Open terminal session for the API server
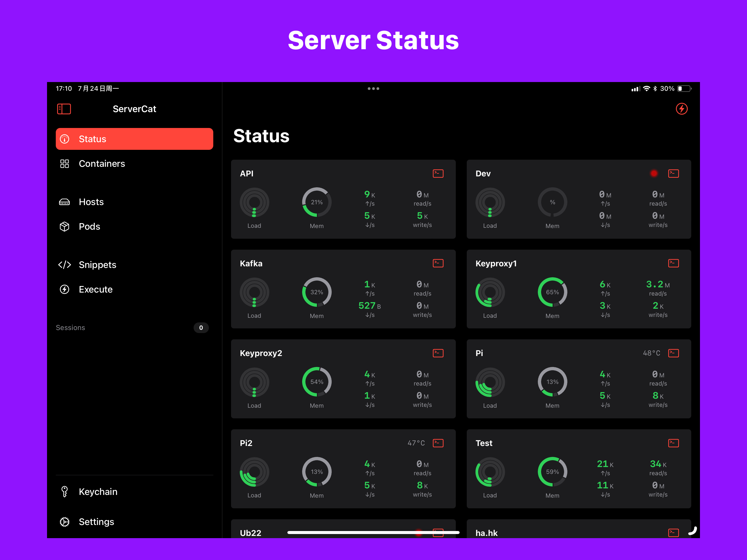This screenshot has width=747, height=560. tap(438, 173)
